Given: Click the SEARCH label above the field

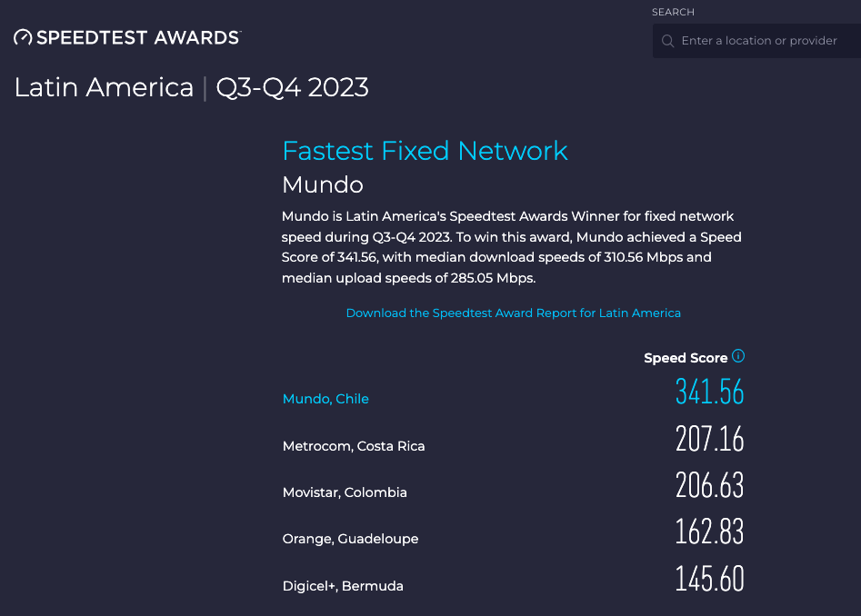Looking at the screenshot, I should 673,12.
